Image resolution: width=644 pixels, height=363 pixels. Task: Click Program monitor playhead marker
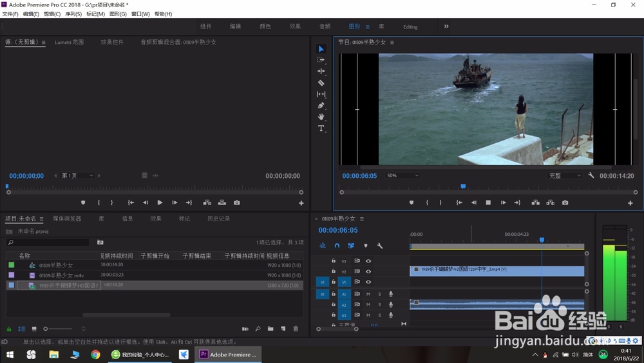463,186
